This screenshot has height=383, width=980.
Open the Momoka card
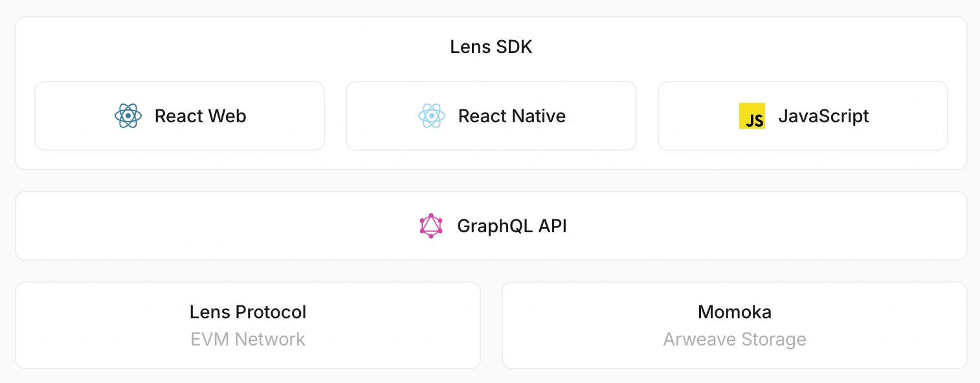click(x=735, y=325)
